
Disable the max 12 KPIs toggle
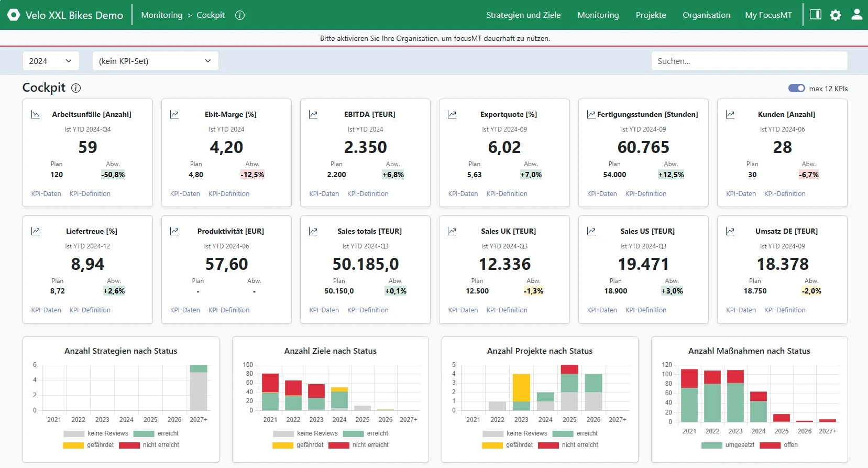(x=796, y=88)
